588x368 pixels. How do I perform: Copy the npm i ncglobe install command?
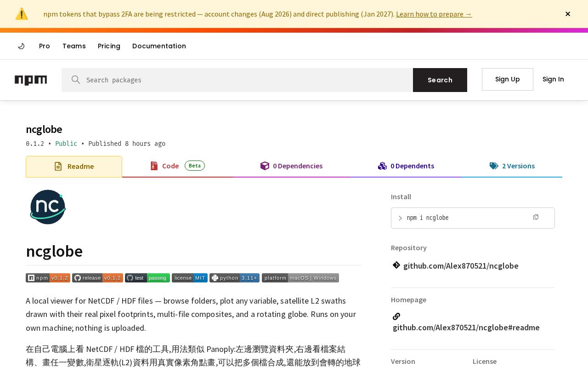tap(536, 217)
